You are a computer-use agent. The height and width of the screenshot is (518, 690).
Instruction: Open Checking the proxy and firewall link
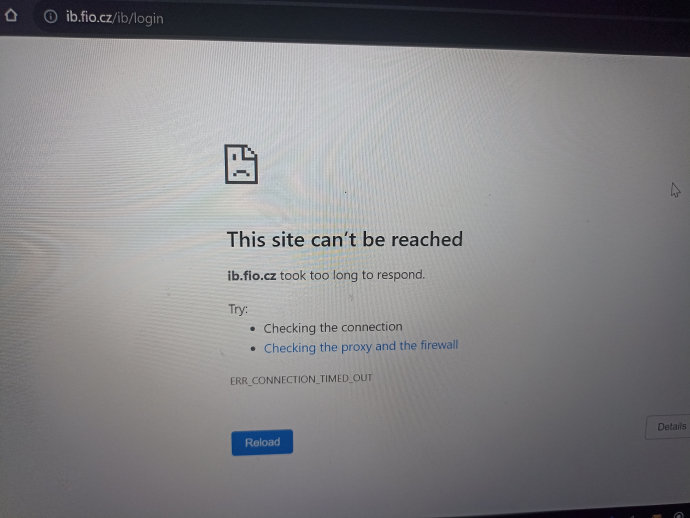pos(361,346)
